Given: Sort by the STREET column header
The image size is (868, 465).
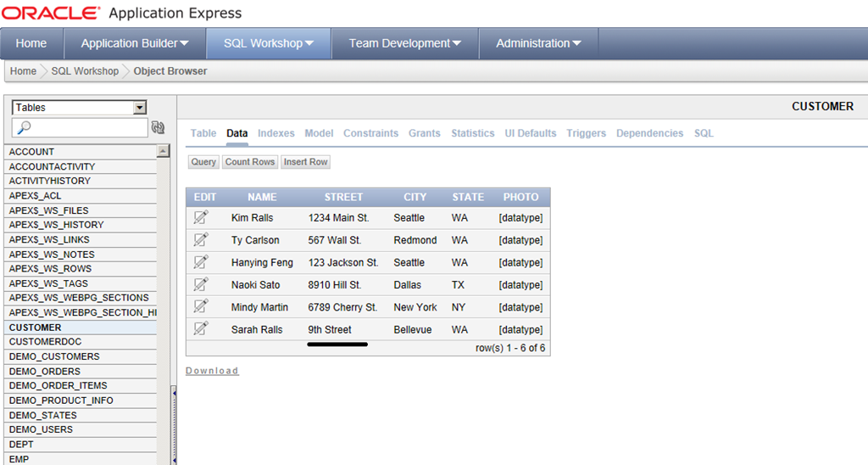Looking at the screenshot, I should point(343,197).
